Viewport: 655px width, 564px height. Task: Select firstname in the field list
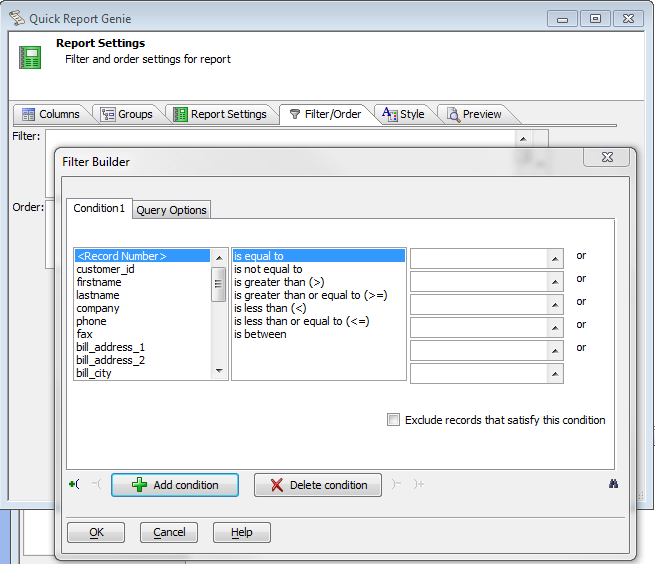click(x=142, y=282)
